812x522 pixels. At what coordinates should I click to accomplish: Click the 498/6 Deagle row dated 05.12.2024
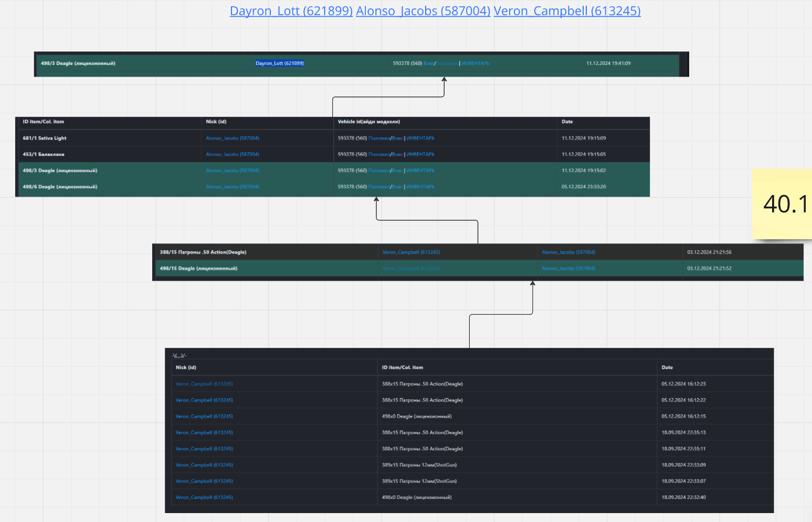click(x=60, y=187)
